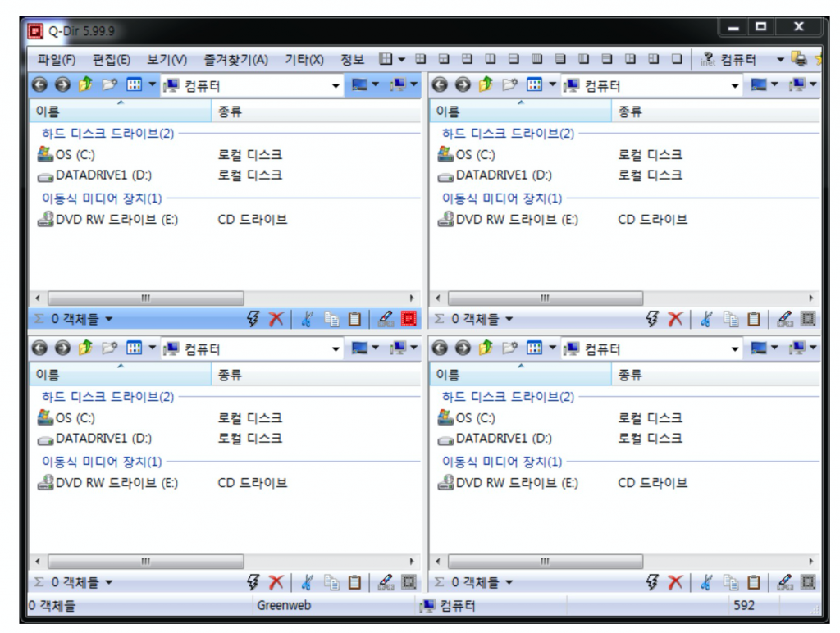Click red X delete icon in top-right pane

coord(676,319)
